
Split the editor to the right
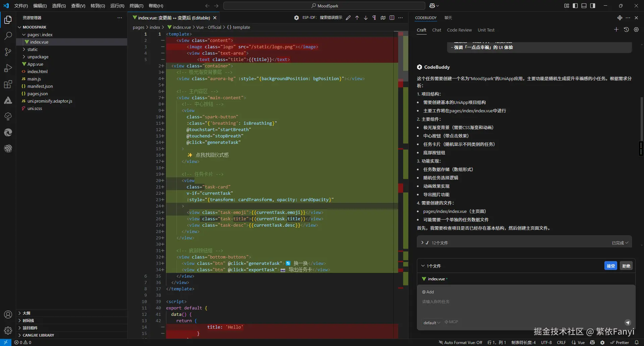click(392, 18)
